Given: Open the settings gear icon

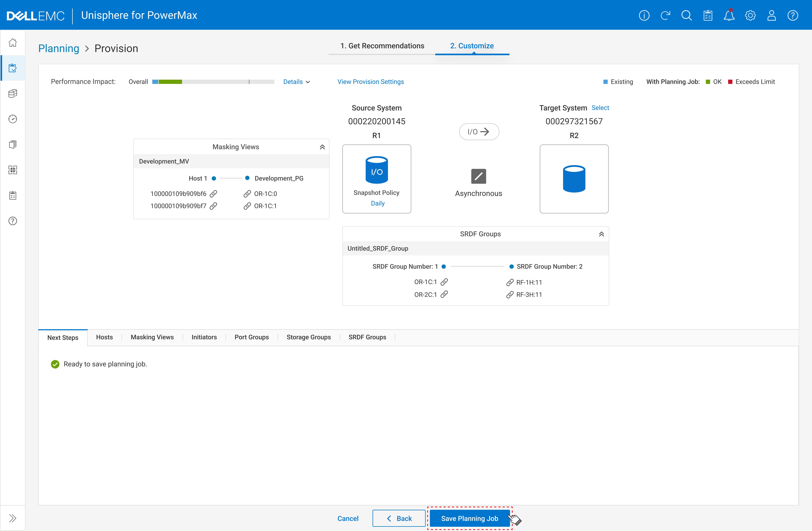Looking at the screenshot, I should pyautogui.click(x=750, y=15).
